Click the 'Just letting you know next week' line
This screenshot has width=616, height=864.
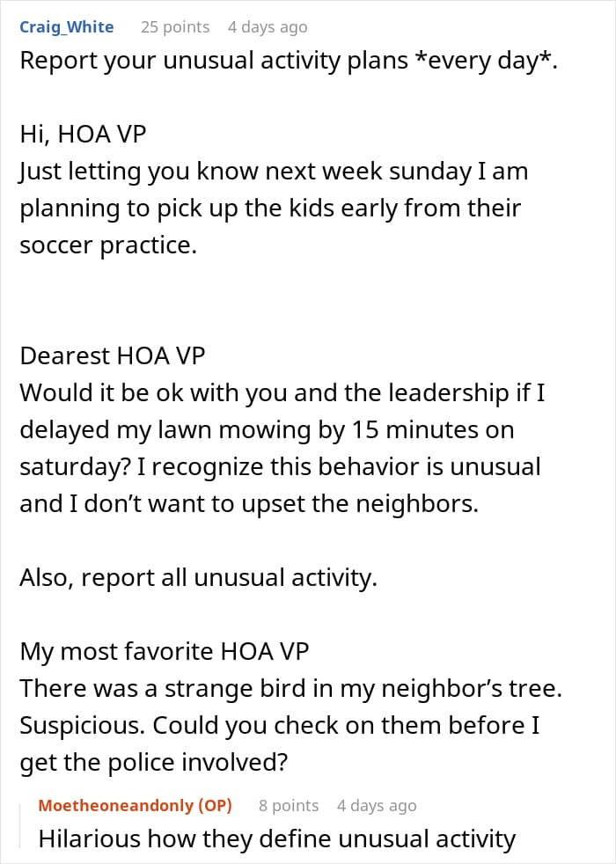pyautogui.click(x=274, y=172)
